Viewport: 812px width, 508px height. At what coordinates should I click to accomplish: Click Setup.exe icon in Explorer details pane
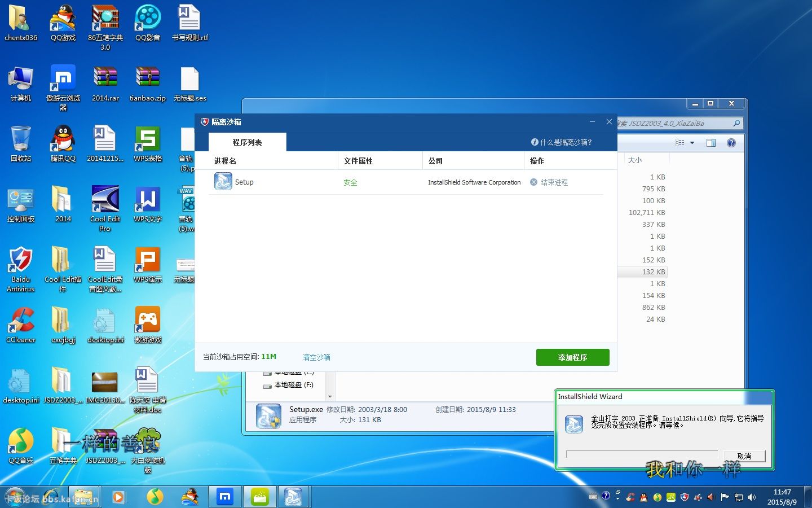click(268, 416)
